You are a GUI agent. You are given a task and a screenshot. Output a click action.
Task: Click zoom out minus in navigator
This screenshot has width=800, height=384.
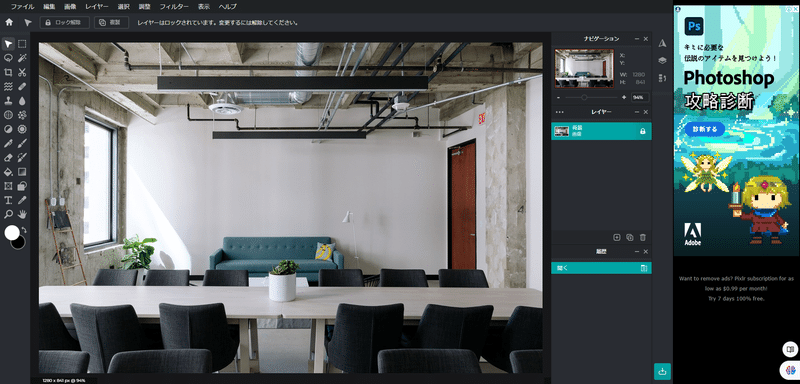pyautogui.click(x=559, y=97)
